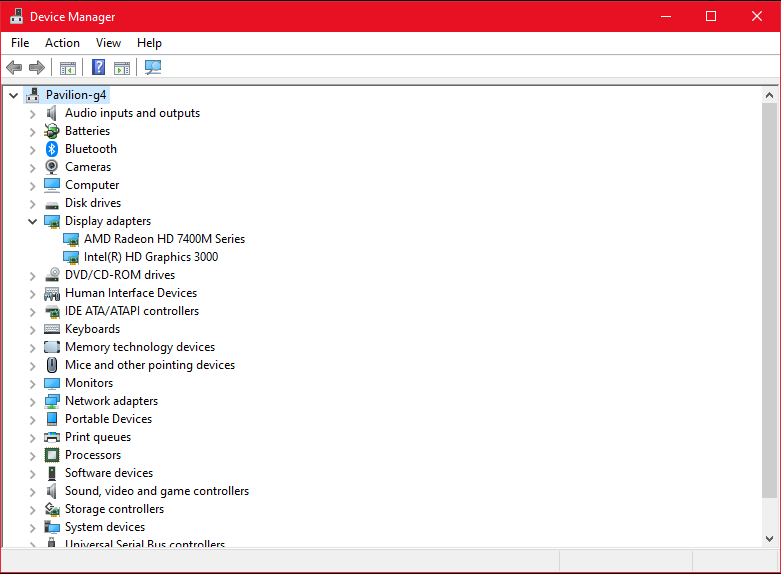Select the Print queues label
The height and width of the screenshot is (574, 781).
(x=98, y=437)
